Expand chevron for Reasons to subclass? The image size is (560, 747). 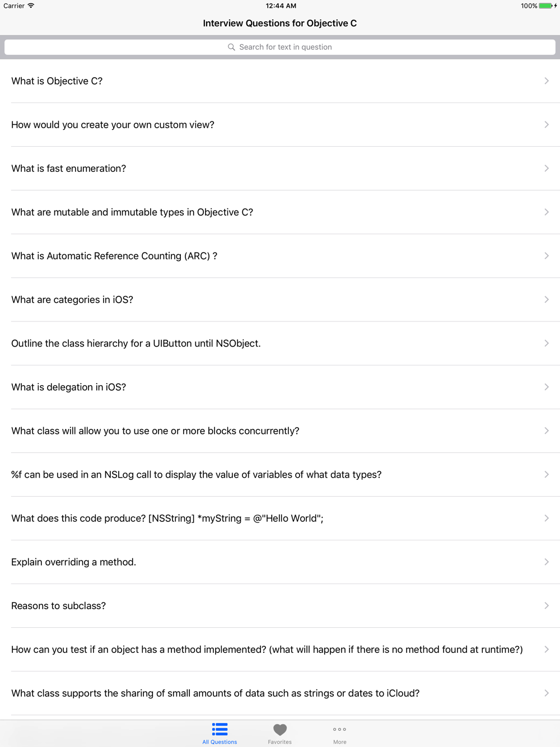(x=547, y=606)
